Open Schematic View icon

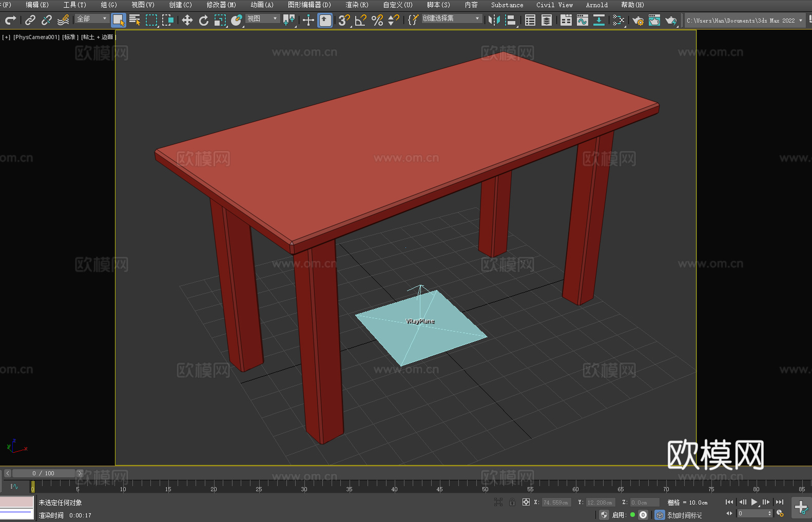coord(618,20)
